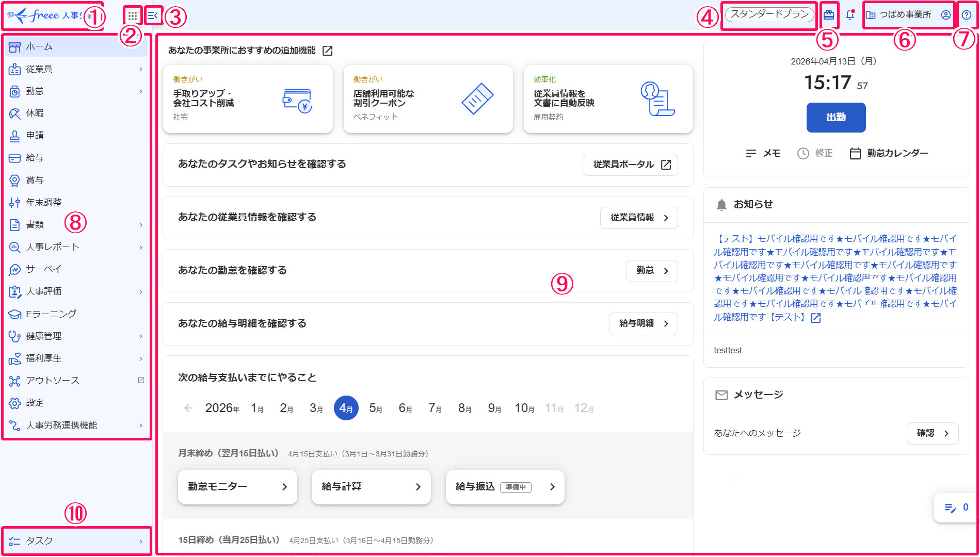Viewport: 980px width, 557px height.
Task: Select 10月 in the month selector
Action: 524,408
